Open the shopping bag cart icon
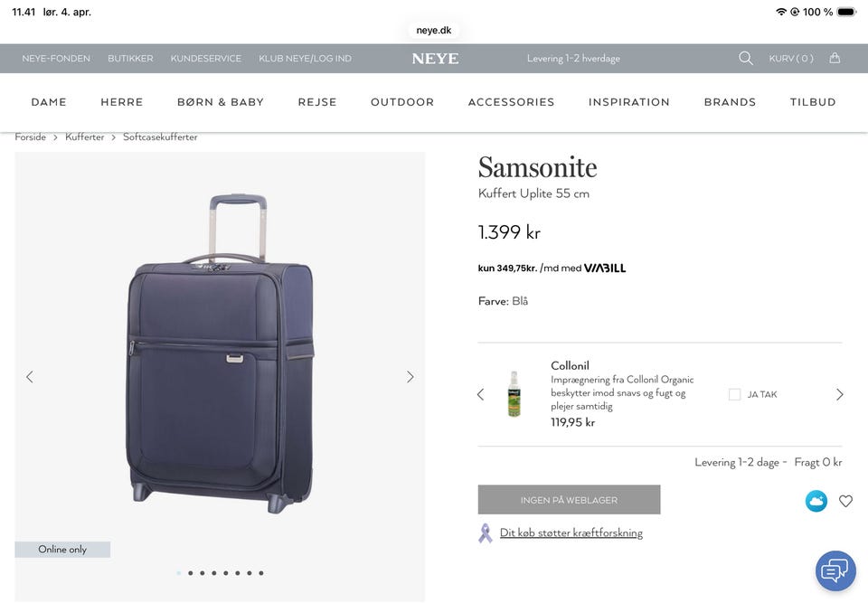 click(x=835, y=58)
